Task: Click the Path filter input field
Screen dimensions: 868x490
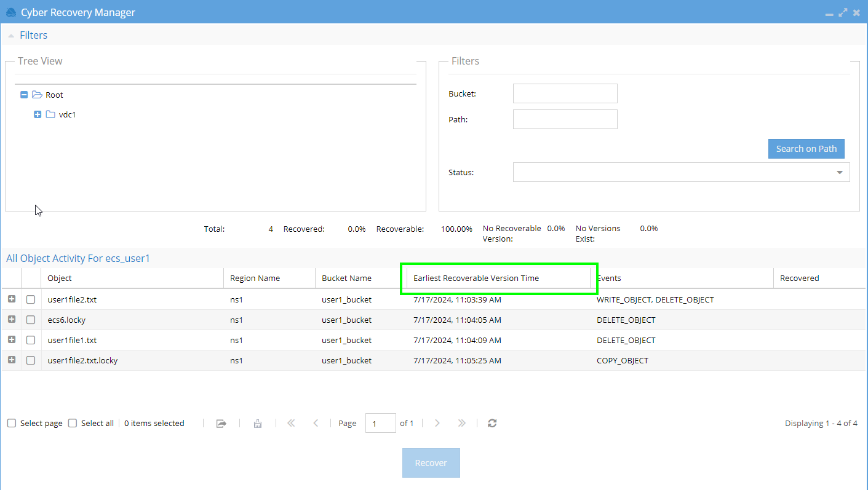Action: [x=565, y=119]
